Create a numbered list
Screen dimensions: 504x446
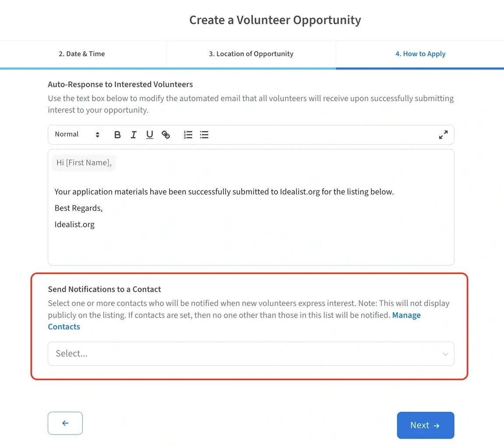(188, 135)
